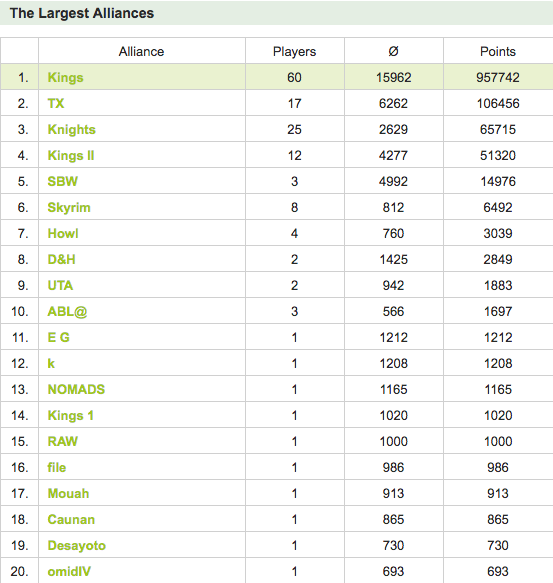View the Kings 1 alliance
Image resolution: width=553 pixels, height=583 pixels.
70,415
